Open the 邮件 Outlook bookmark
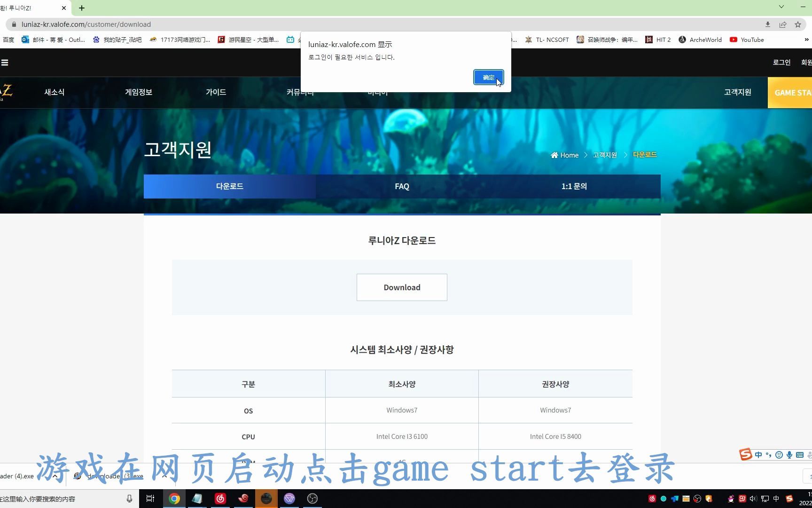The image size is (812, 508). tap(54, 40)
